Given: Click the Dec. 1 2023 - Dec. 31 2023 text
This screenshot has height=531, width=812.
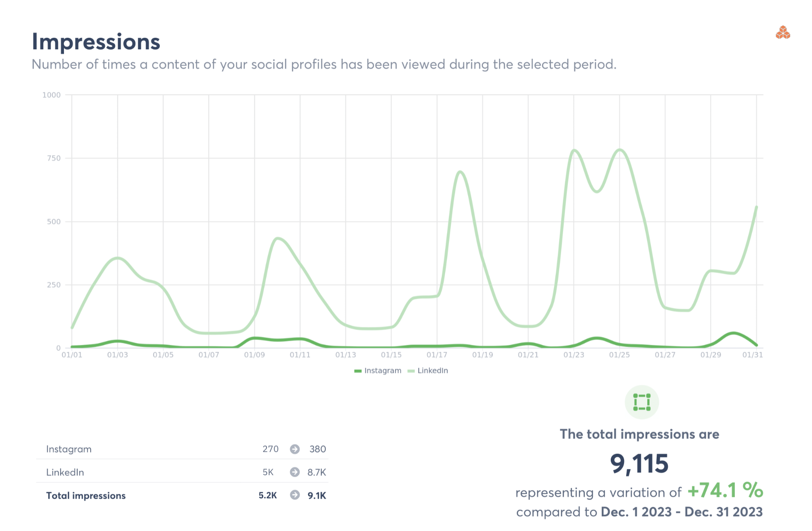Looking at the screenshot, I should click(x=682, y=512).
